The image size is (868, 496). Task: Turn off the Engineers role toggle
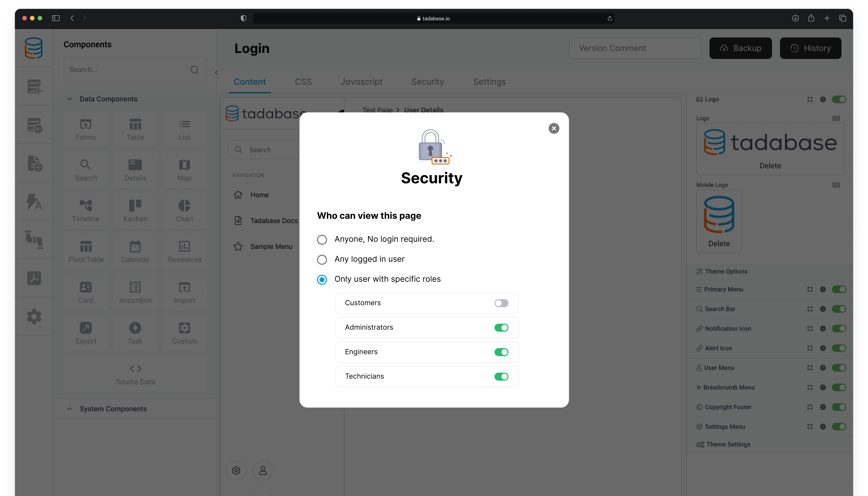[x=501, y=352]
